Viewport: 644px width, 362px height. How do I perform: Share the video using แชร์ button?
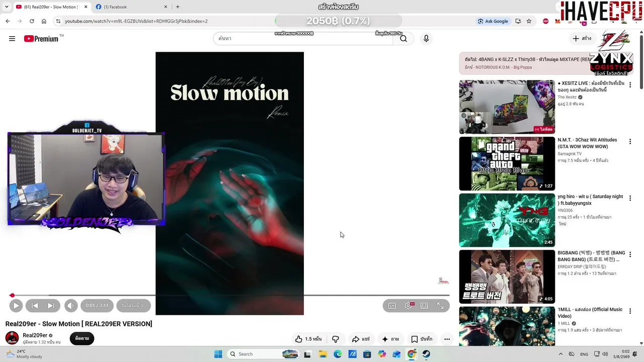(x=361, y=339)
